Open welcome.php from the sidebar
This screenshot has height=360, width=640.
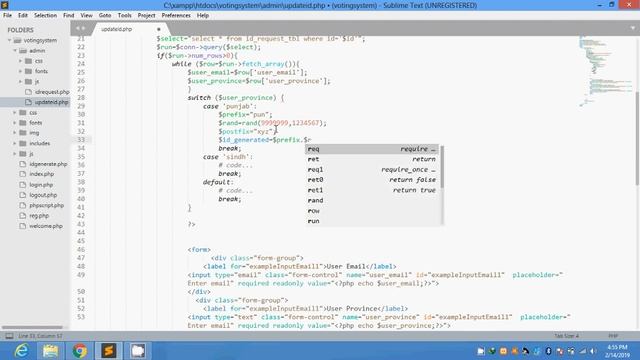(46, 226)
